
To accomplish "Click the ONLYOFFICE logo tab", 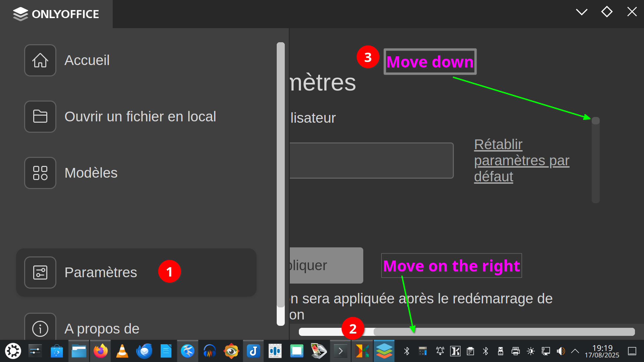I will click(x=56, y=14).
